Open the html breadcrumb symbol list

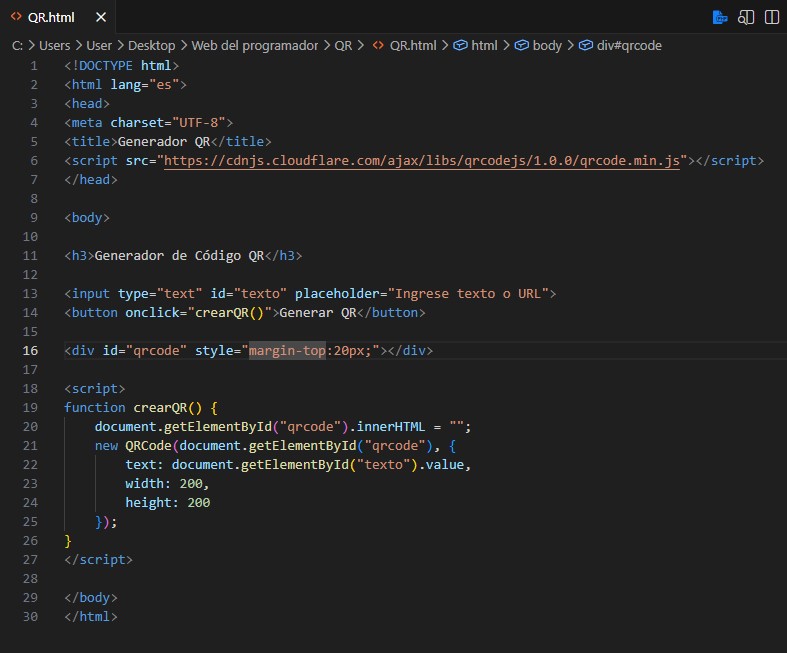[x=484, y=46]
